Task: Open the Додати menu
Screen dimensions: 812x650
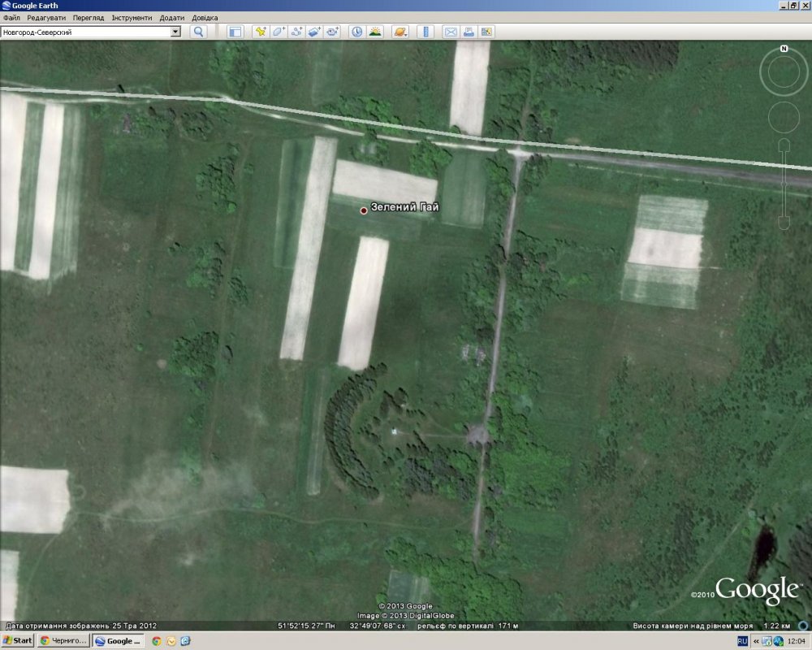Action: pyautogui.click(x=172, y=18)
